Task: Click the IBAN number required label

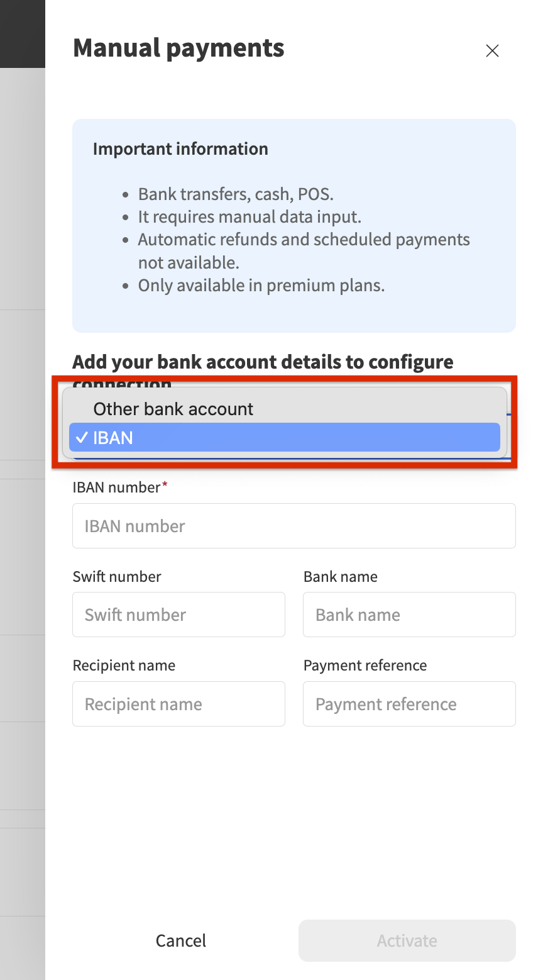Action: tap(117, 487)
